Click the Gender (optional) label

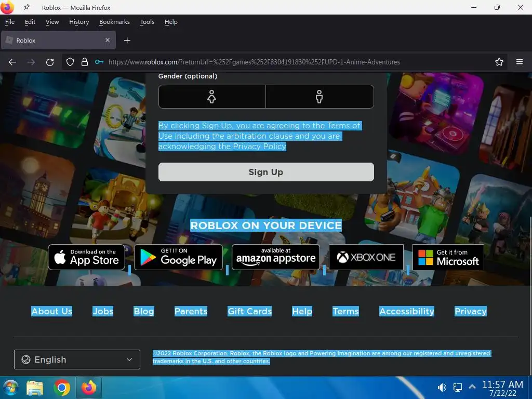[188, 76]
